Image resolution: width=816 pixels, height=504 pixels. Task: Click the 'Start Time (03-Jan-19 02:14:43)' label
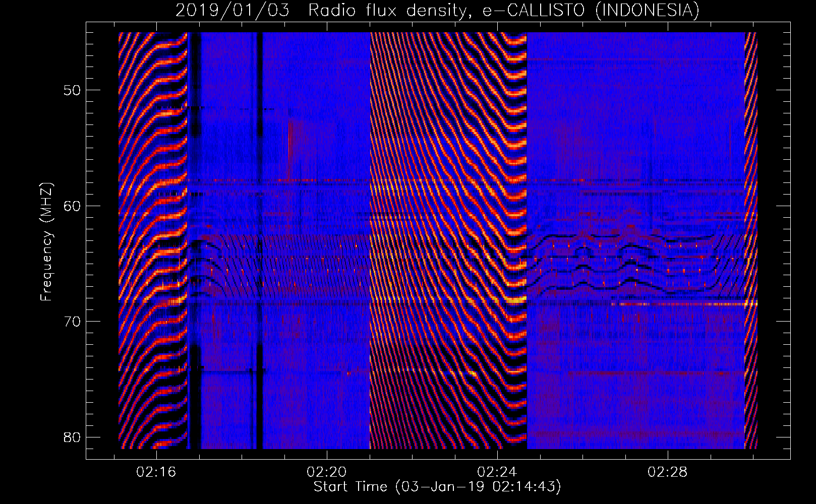point(437,487)
